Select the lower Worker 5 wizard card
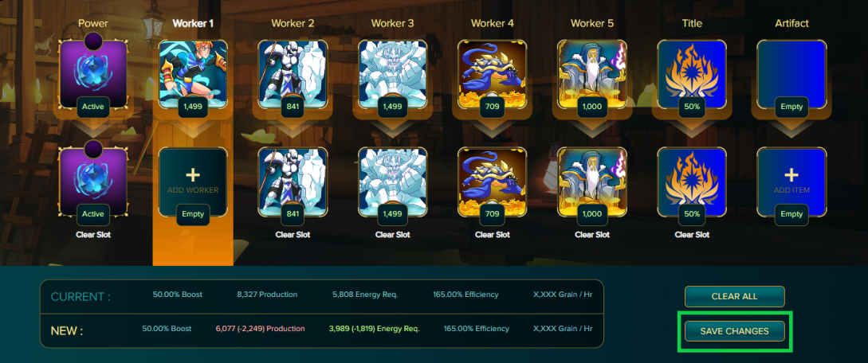 point(592,181)
